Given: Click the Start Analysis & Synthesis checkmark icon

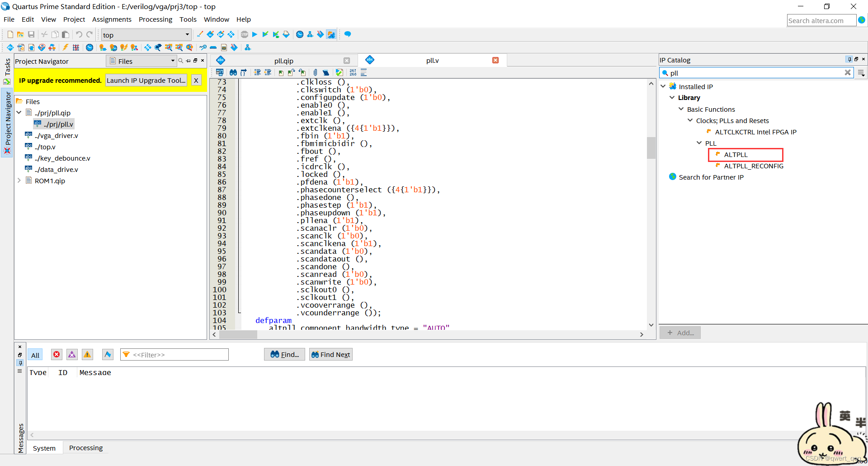Looking at the screenshot, I should click(265, 34).
